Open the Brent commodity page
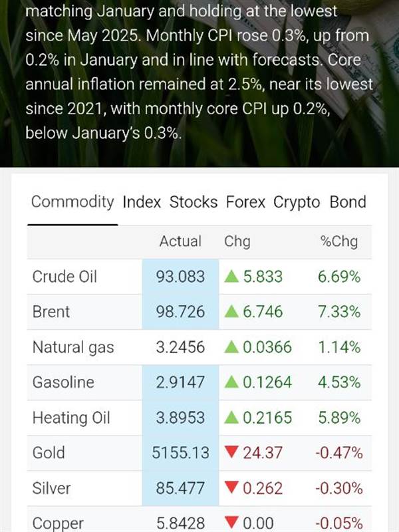Image resolution: width=399 pixels, height=532 pixels. [x=51, y=312]
